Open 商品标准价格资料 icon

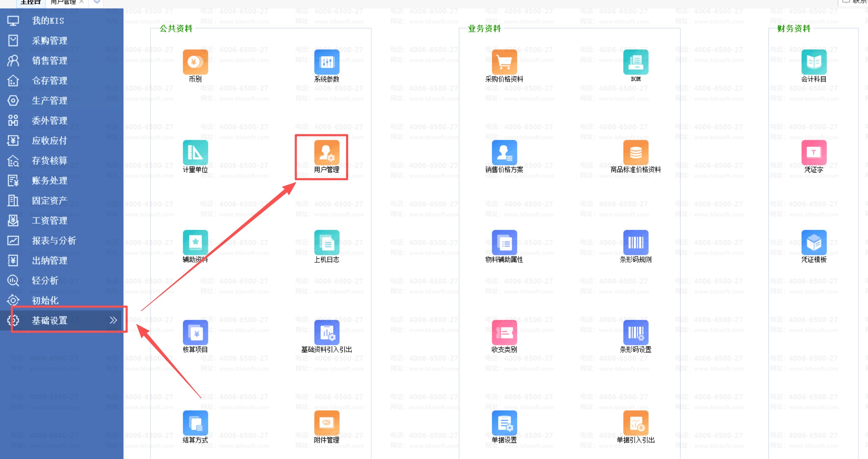[x=635, y=153]
